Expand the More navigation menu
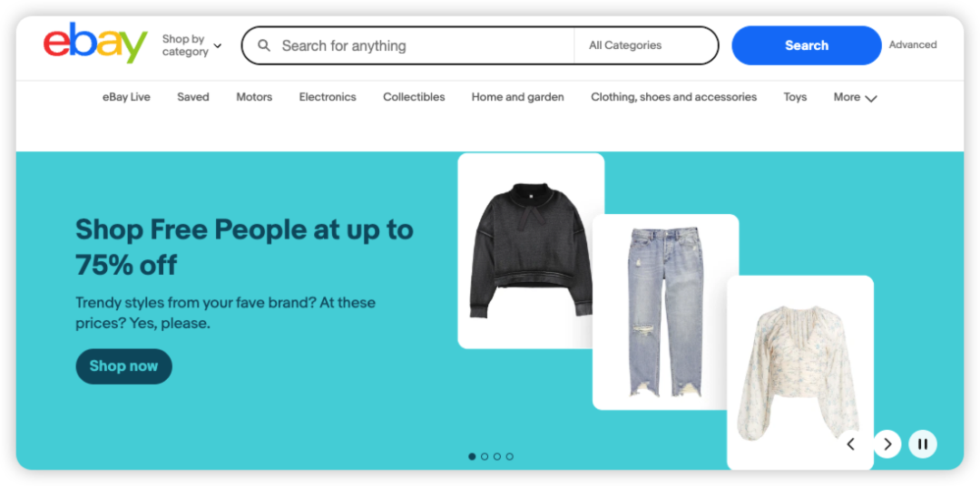 click(x=855, y=97)
